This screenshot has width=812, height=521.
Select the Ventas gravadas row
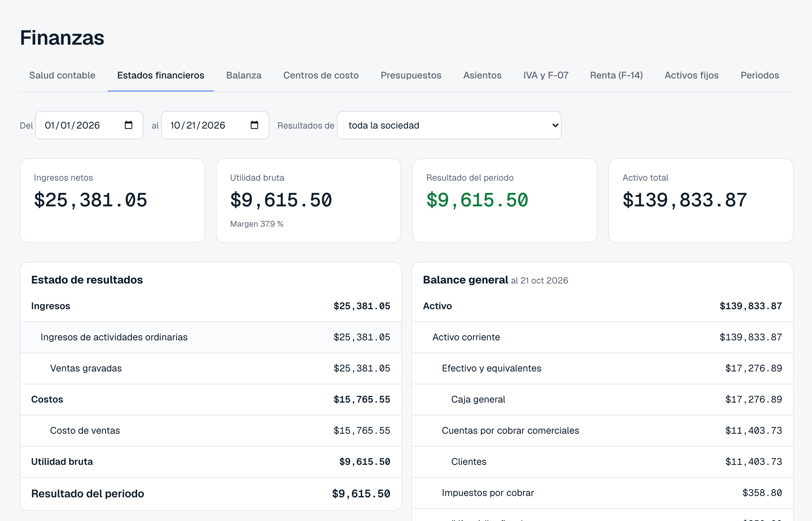click(x=211, y=368)
